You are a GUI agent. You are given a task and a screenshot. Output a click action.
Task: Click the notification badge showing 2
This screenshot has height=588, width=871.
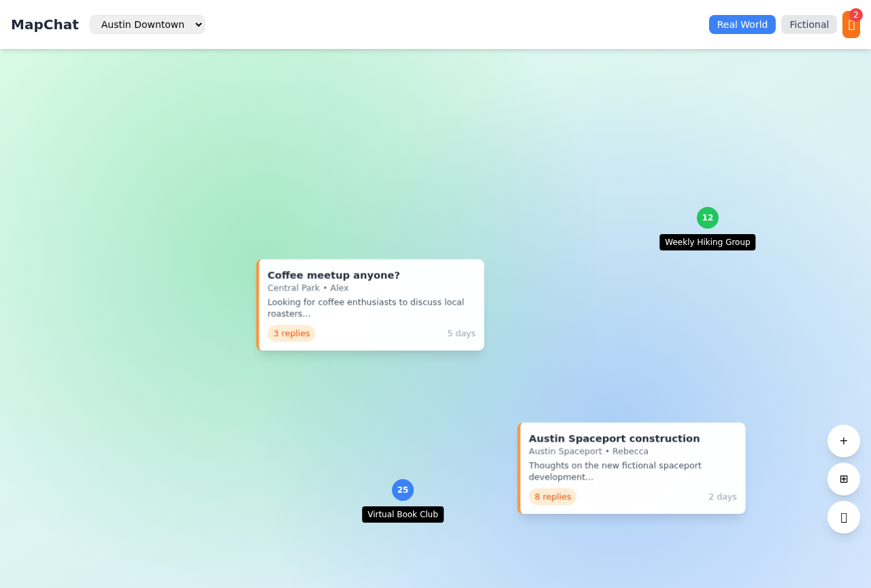tap(855, 14)
